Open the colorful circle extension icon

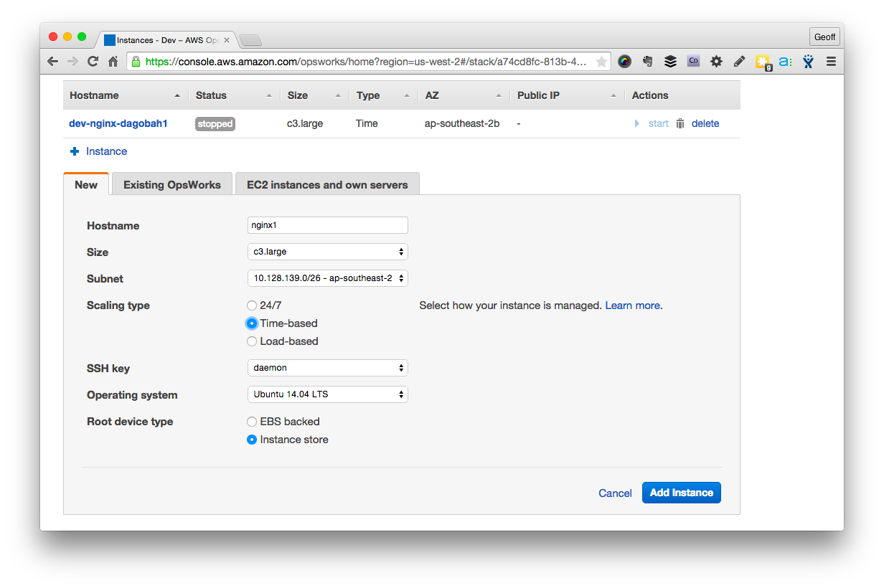(x=624, y=62)
